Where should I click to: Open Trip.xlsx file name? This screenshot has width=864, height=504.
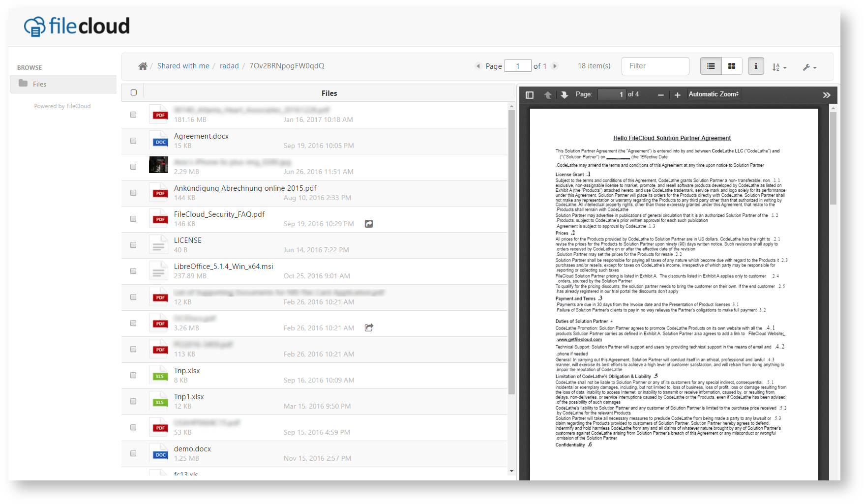point(187,371)
